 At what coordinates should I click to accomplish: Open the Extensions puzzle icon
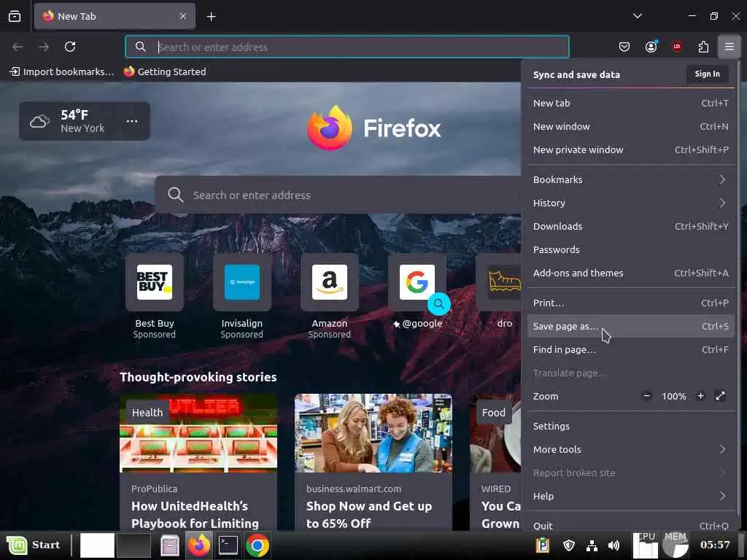coord(703,47)
